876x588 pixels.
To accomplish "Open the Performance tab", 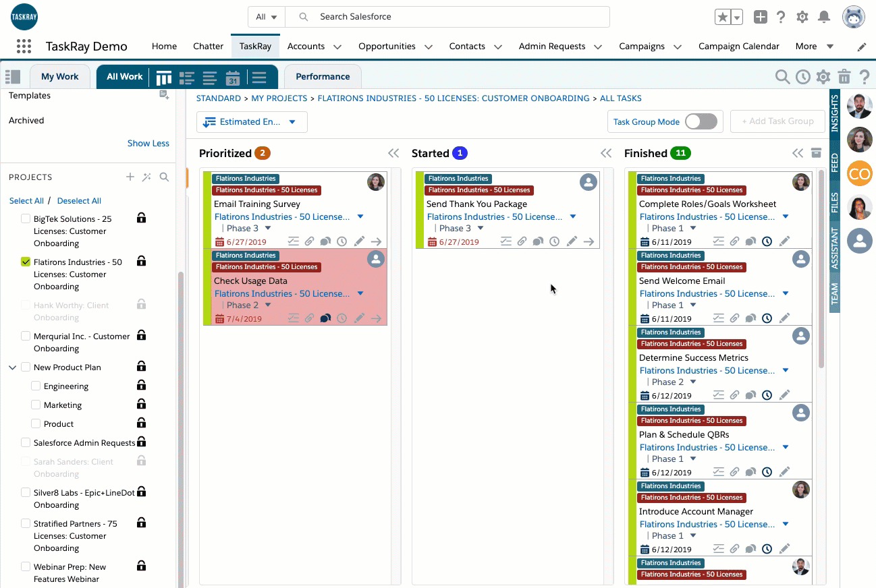I will click(x=323, y=77).
